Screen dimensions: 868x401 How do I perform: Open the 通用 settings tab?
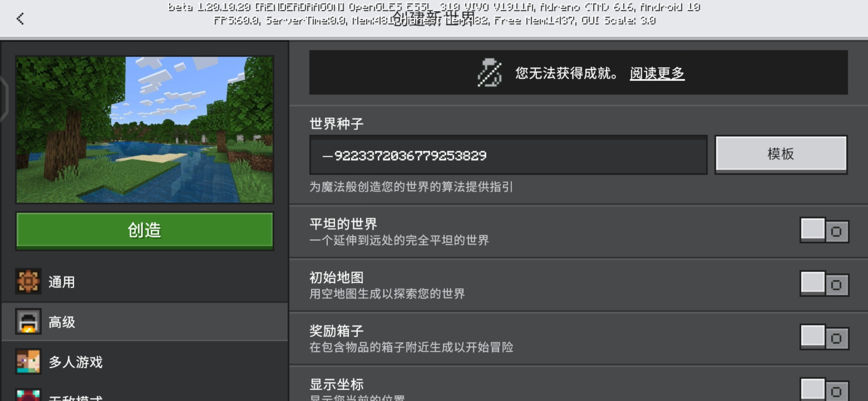click(x=145, y=282)
